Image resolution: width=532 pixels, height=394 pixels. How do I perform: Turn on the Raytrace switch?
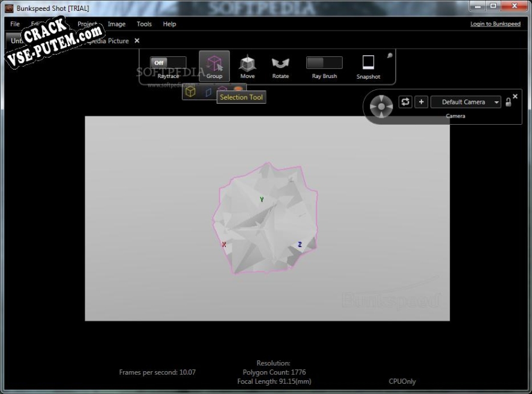[x=168, y=63]
